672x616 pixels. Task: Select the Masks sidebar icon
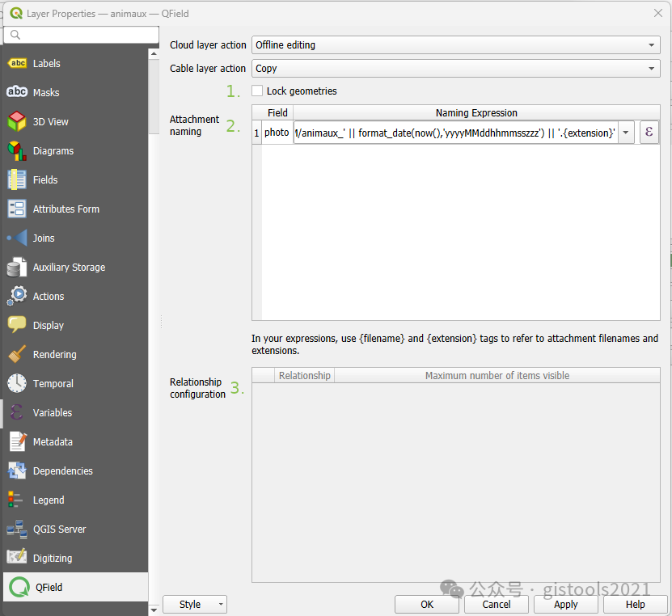click(x=46, y=92)
